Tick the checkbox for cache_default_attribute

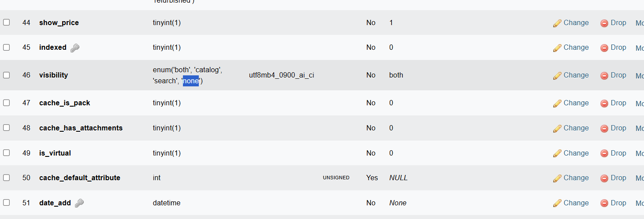click(7, 178)
